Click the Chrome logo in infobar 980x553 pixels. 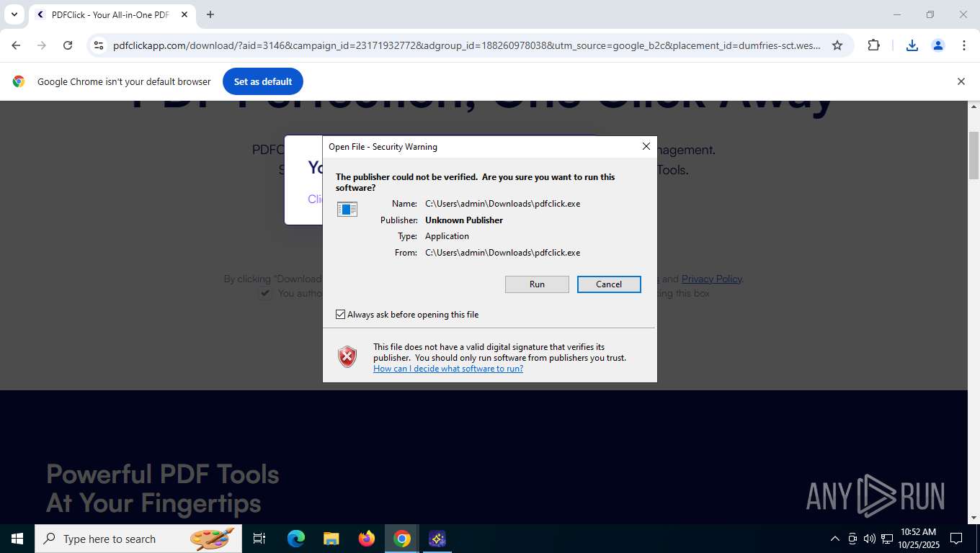(x=19, y=81)
